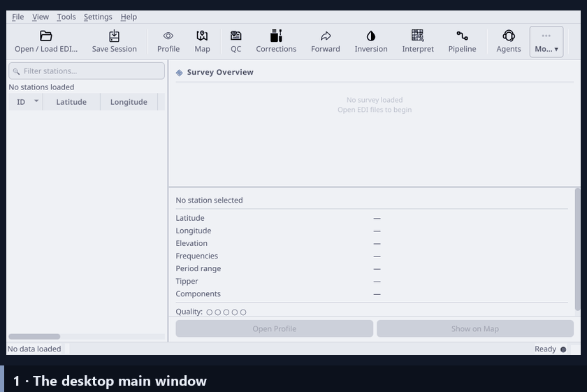Click the 'No data loaded' status text
The height and width of the screenshot is (392, 587).
(x=34, y=349)
